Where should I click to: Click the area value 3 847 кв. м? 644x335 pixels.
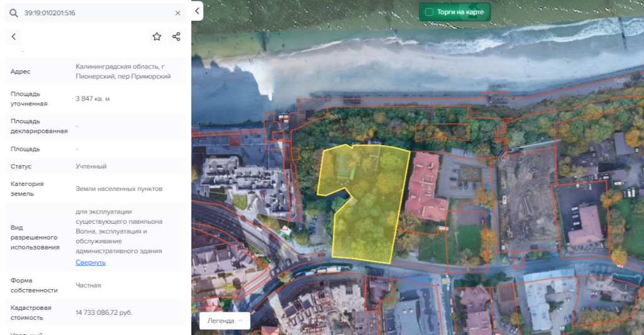tap(92, 99)
